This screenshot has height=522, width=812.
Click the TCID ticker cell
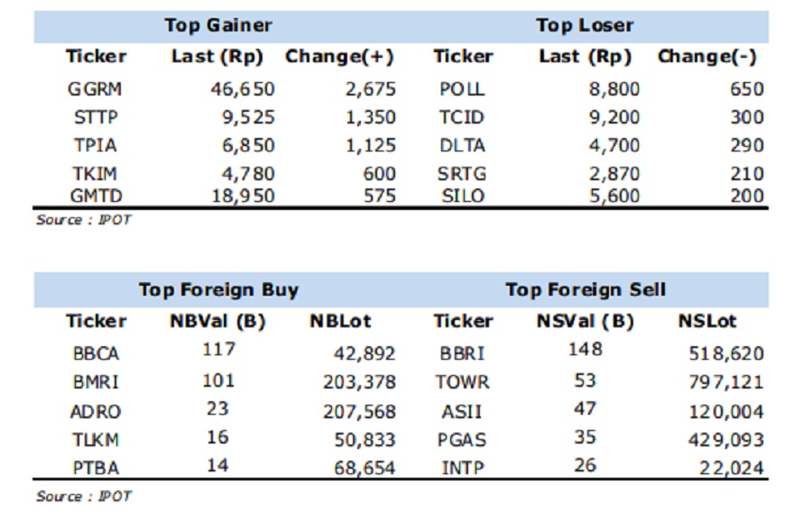tap(461, 117)
